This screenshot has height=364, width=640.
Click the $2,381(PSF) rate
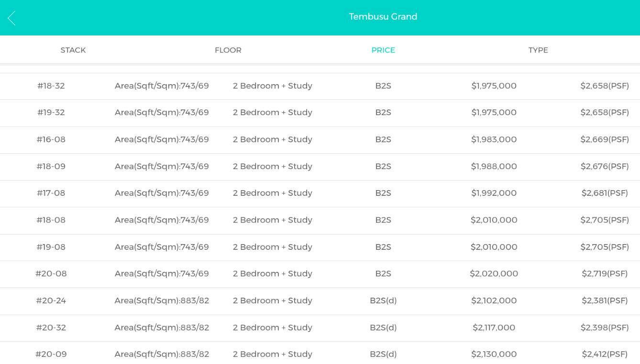pyautogui.click(x=605, y=300)
